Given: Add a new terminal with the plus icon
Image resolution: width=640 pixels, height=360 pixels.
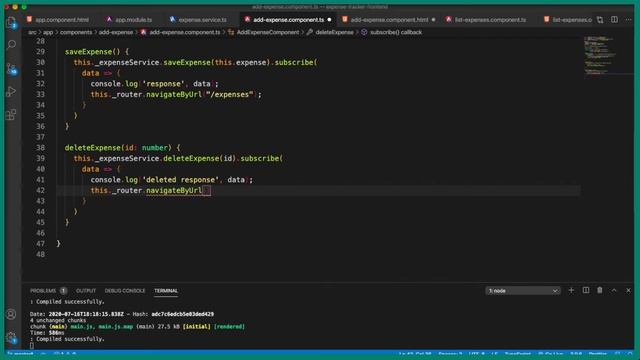Looking at the screenshot, I should pos(571,290).
